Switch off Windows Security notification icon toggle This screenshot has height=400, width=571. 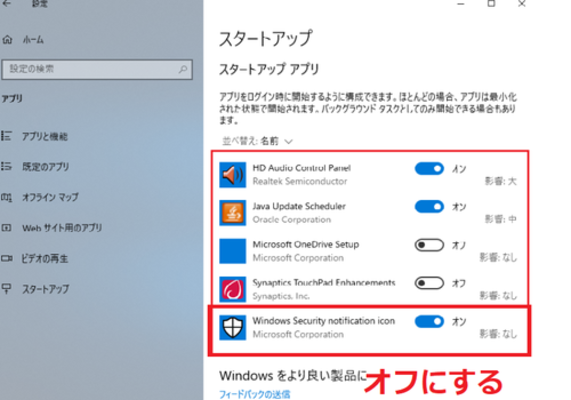coord(429,322)
